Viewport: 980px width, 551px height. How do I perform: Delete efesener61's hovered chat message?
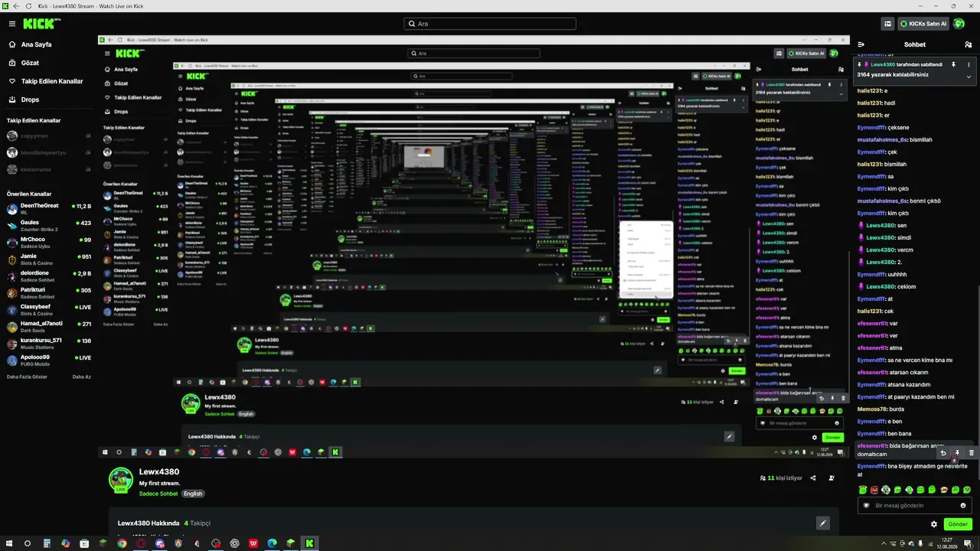tap(971, 453)
